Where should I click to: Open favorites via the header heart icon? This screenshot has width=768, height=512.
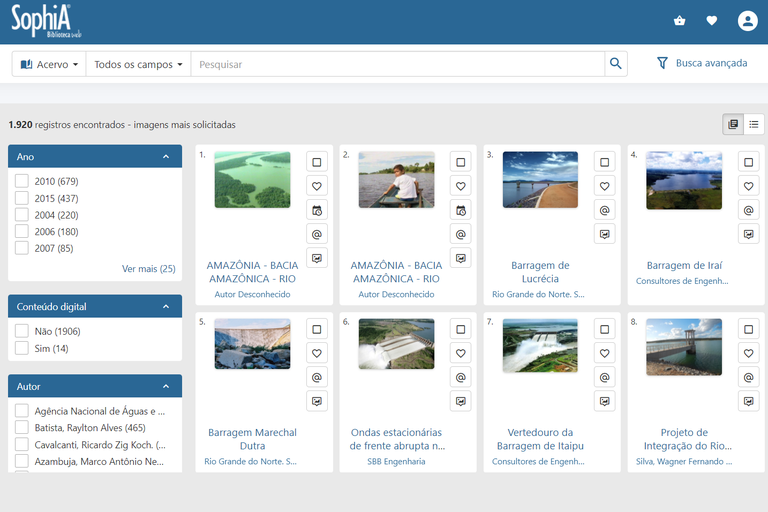point(712,20)
